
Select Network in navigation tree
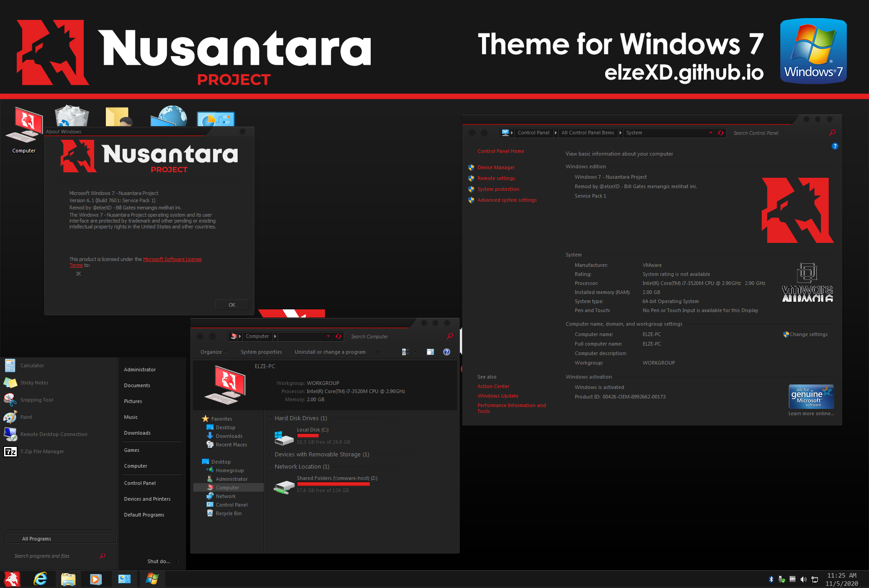point(226,496)
